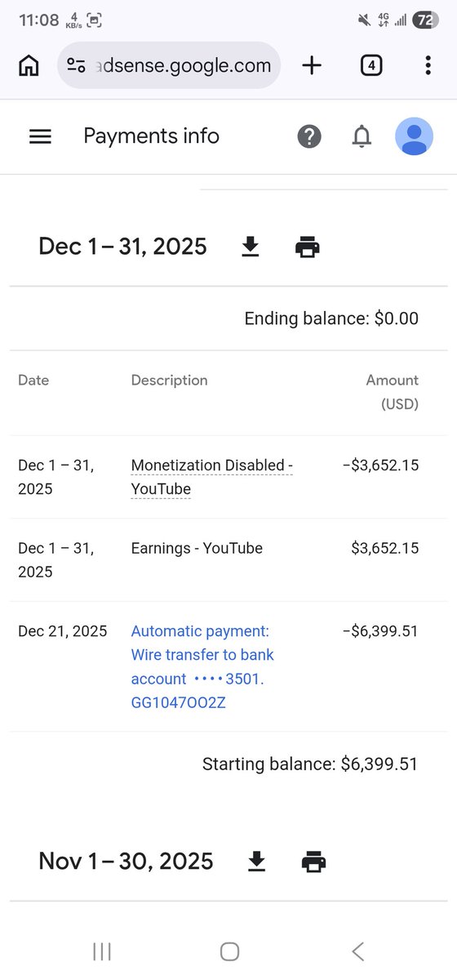Viewport: 457px width, 980px height.
Task: Open the tab switcher showing 4 tabs
Action: [x=371, y=65]
